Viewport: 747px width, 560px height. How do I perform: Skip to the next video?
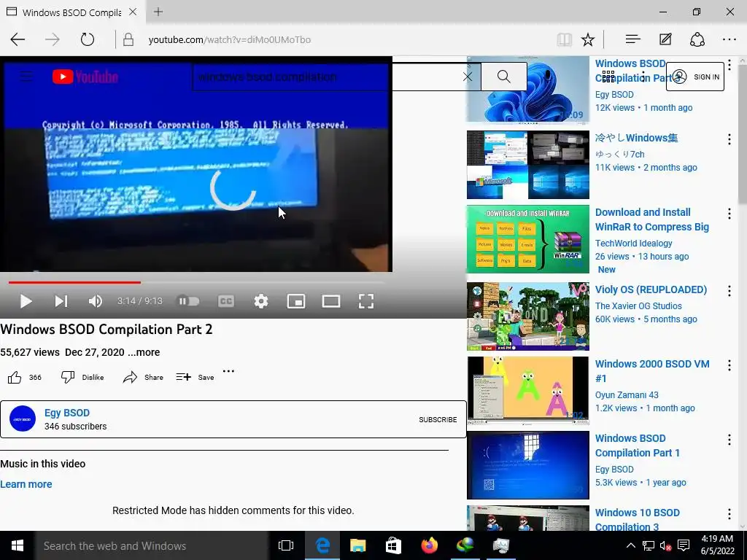(x=61, y=301)
